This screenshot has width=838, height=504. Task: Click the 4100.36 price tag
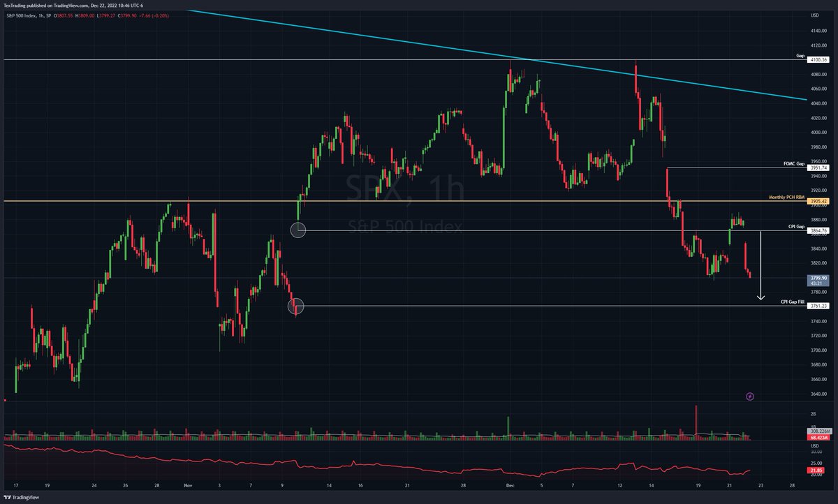(x=818, y=60)
